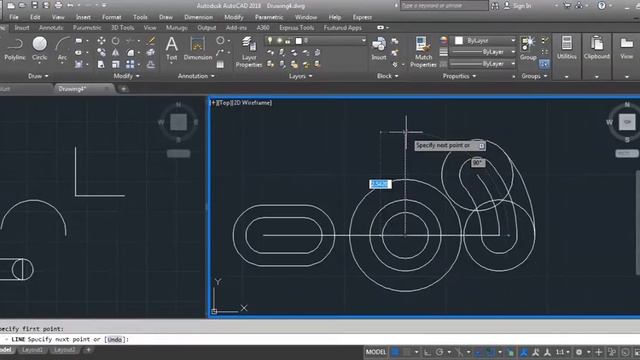This screenshot has height=360, width=640.
Task: Click the Match Properties icon
Action: click(x=423, y=51)
